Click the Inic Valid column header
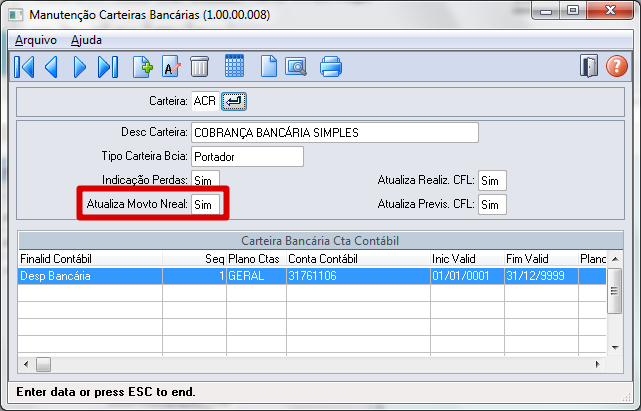This screenshot has width=641, height=411. pyautogui.click(x=467, y=258)
